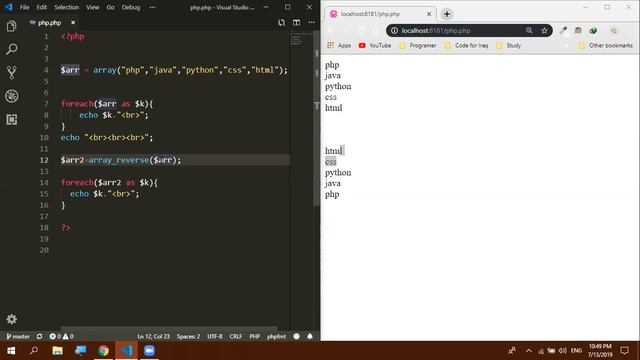640x360 pixels.
Task: Close the php.php editor tab
Action: [x=73, y=23]
